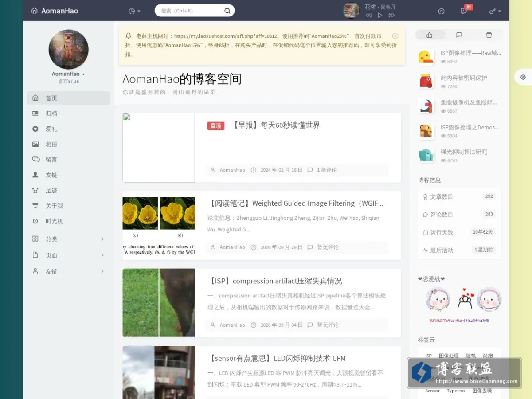
Task: Click the bell icon in announcement
Action: (x=129, y=35)
